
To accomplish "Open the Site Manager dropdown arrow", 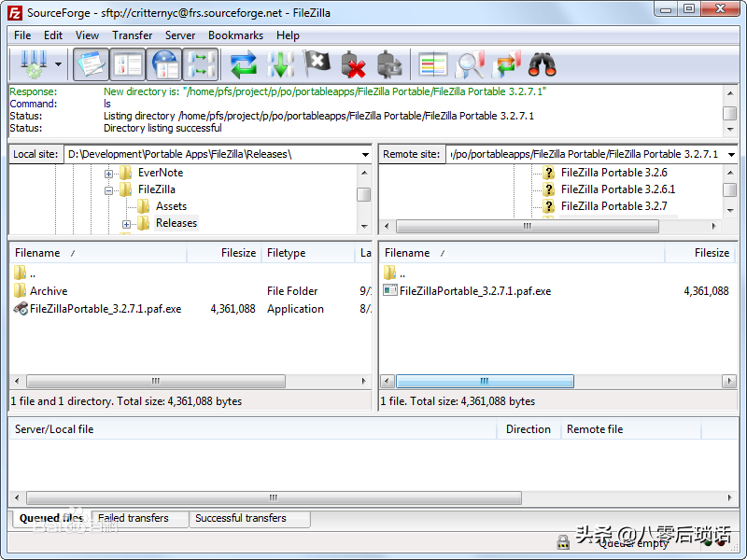I will pyautogui.click(x=59, y=64).
